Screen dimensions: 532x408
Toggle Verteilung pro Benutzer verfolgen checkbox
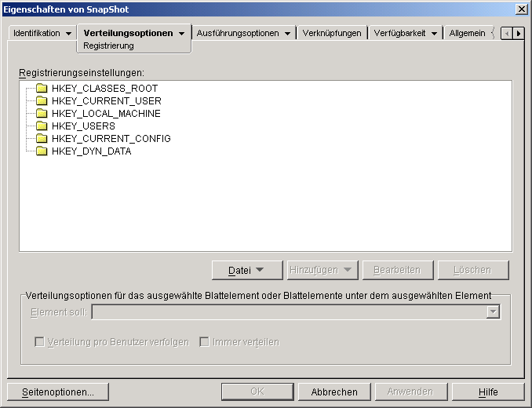(x=40, y=342)
